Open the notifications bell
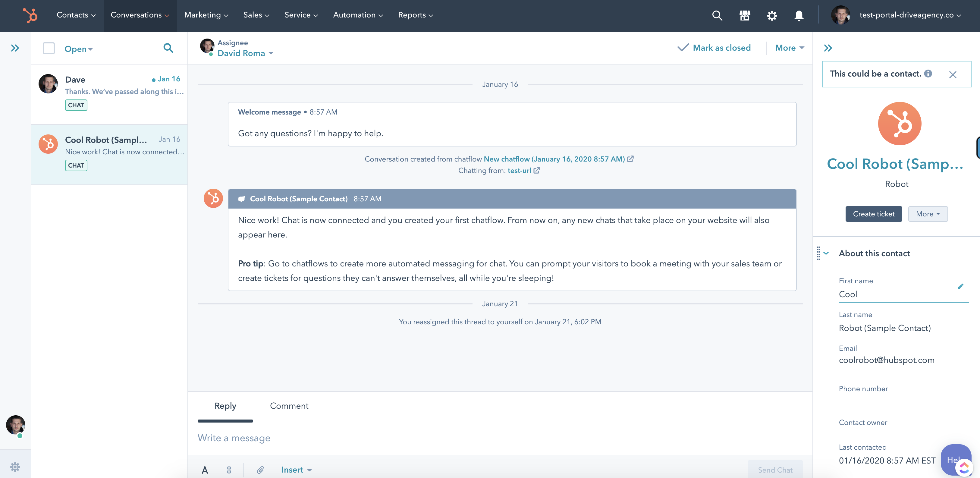This screenshot has height=478, width=980. pos(799,16)
